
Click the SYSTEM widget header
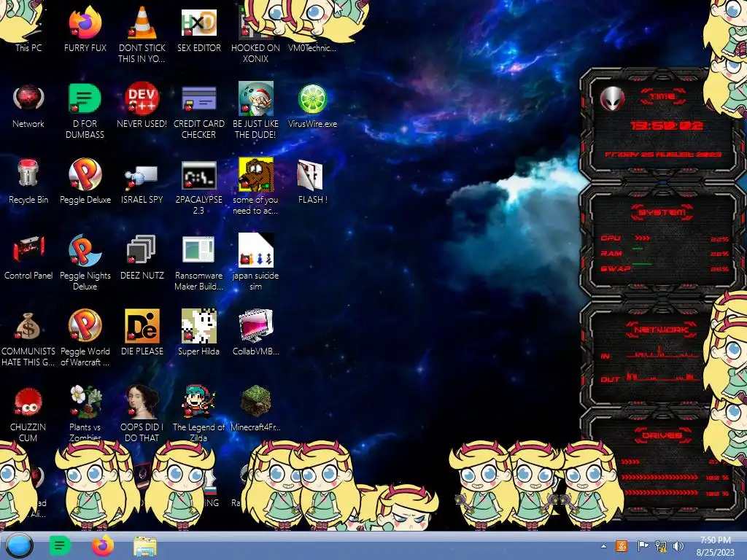point(662,212)
